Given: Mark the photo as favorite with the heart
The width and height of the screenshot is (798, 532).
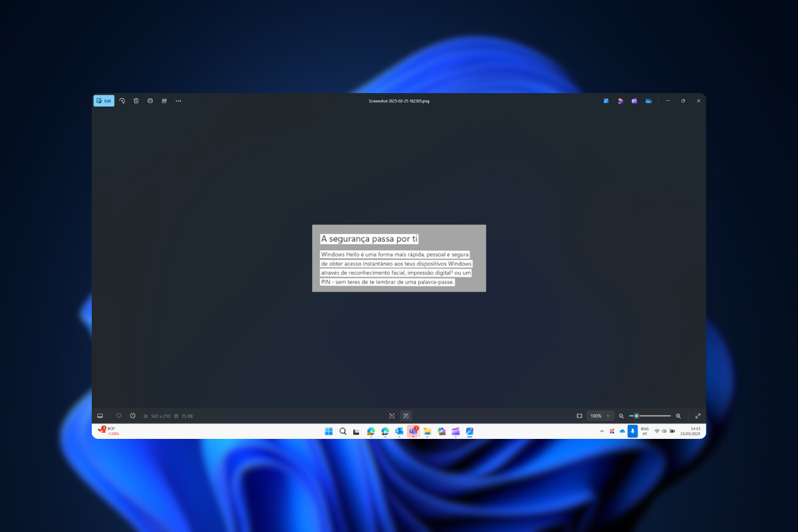Looking at the screenshot, I should pyautogui.click(x=119, y=416).
